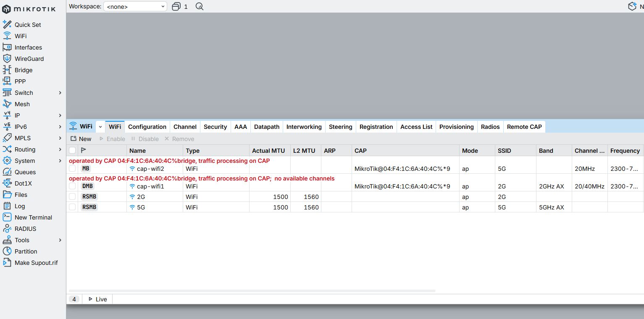Expand the Tools submenu

(60, 240)
